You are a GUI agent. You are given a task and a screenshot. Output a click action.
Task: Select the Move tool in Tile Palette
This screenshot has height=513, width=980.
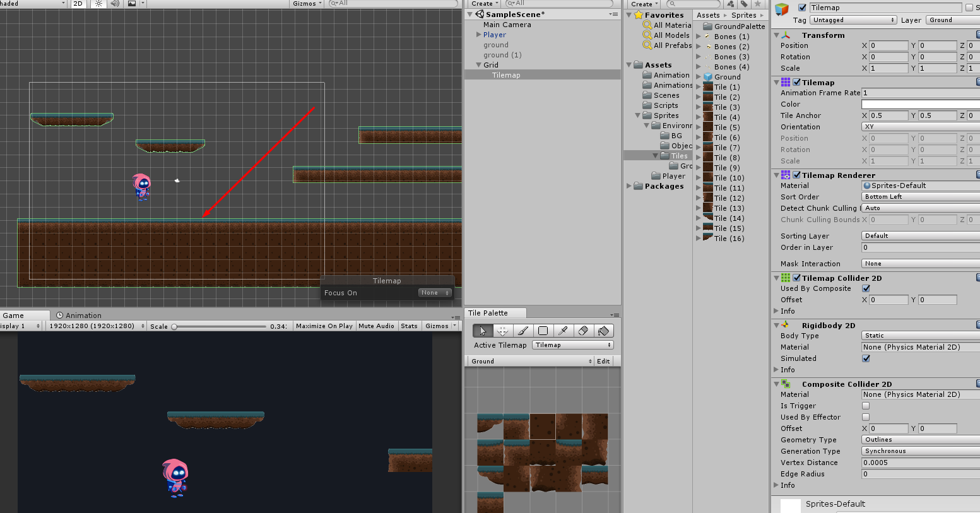click(502, 331)
